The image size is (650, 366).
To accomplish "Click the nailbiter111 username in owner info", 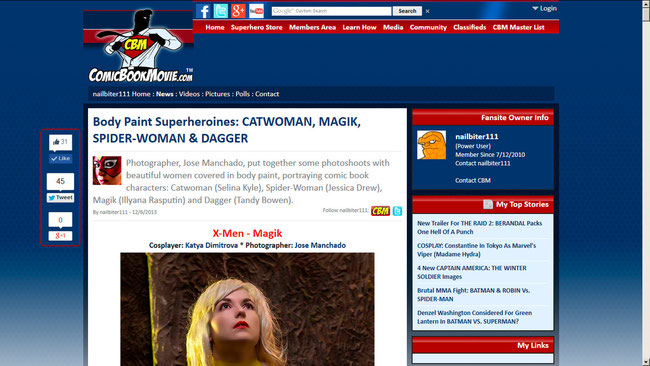I will (477, 136).
